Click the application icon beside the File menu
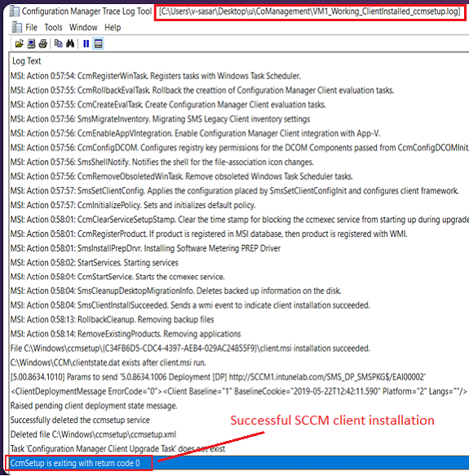469x476 pixels. (x=16, y=27)
